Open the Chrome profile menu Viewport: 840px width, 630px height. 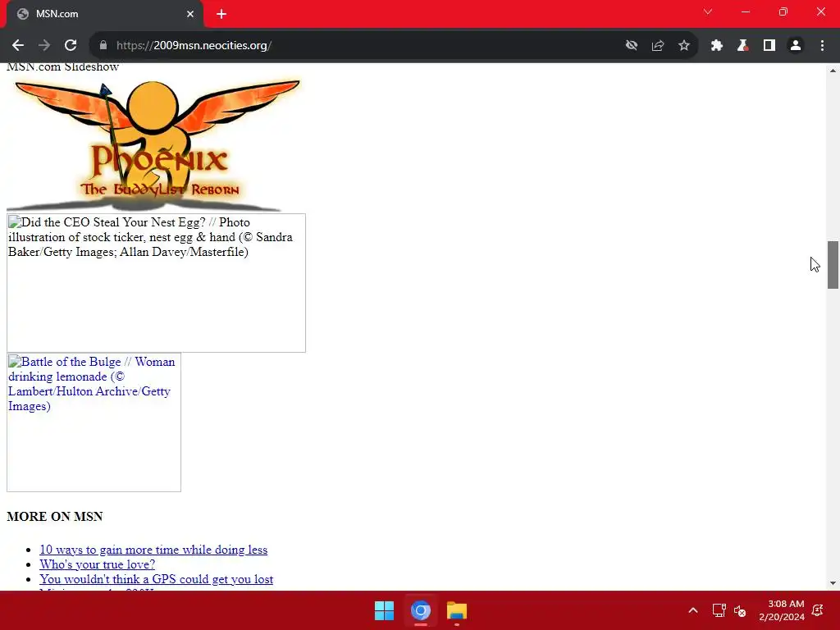(x=796, y=46)
